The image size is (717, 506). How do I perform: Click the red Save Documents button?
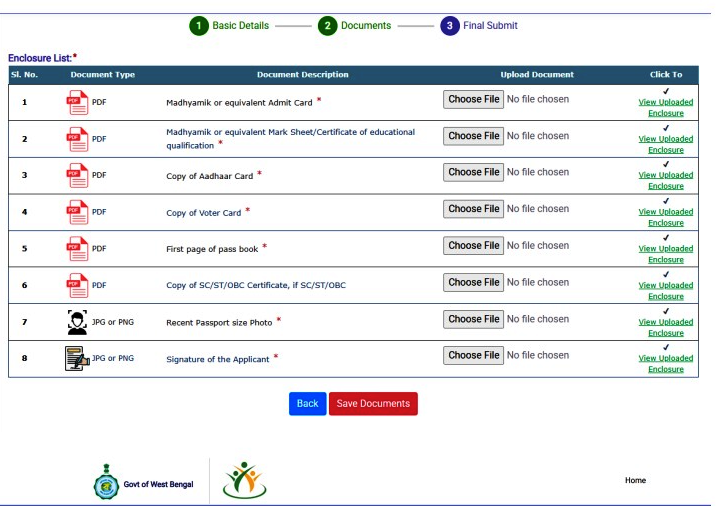373,403
